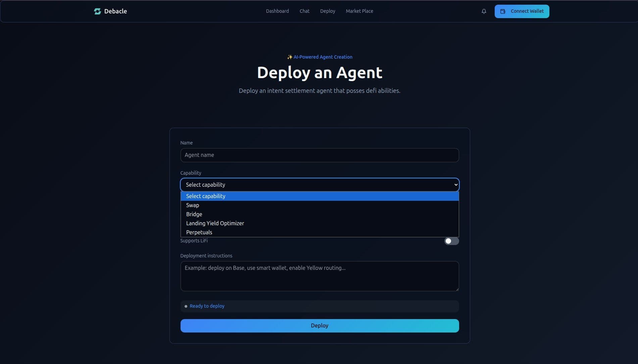Click the Ready to deploy status dot
The width and height of the screenshot is (638, 364).
pyautogui.click(x=186, y=306)
